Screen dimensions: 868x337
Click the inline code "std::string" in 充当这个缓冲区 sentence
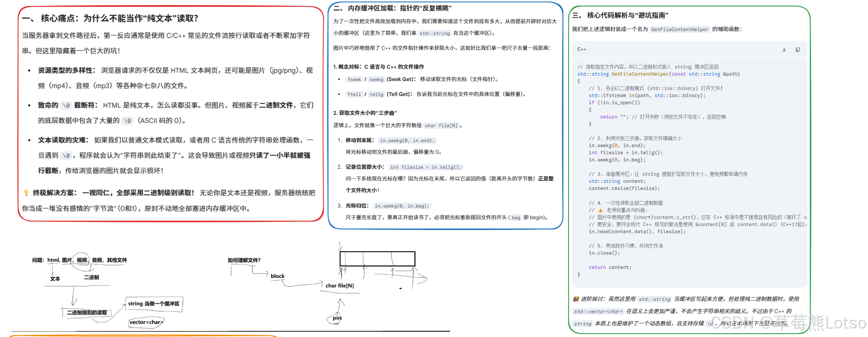(435, 33)
